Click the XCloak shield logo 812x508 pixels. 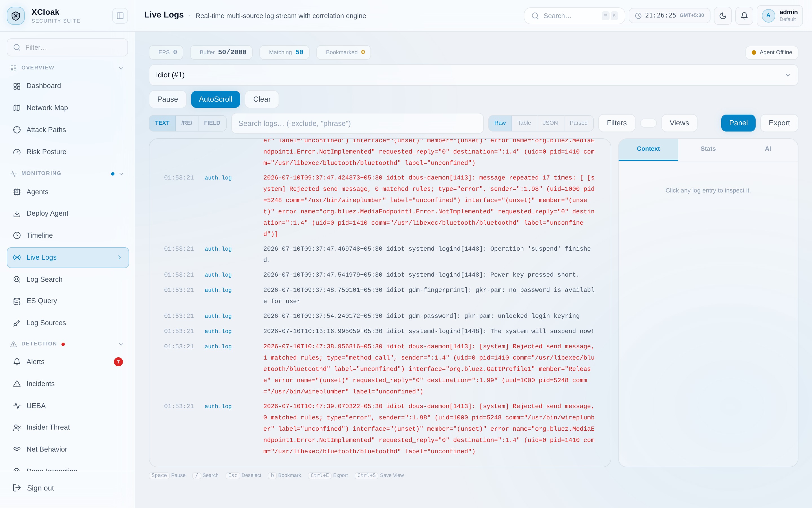16,16
